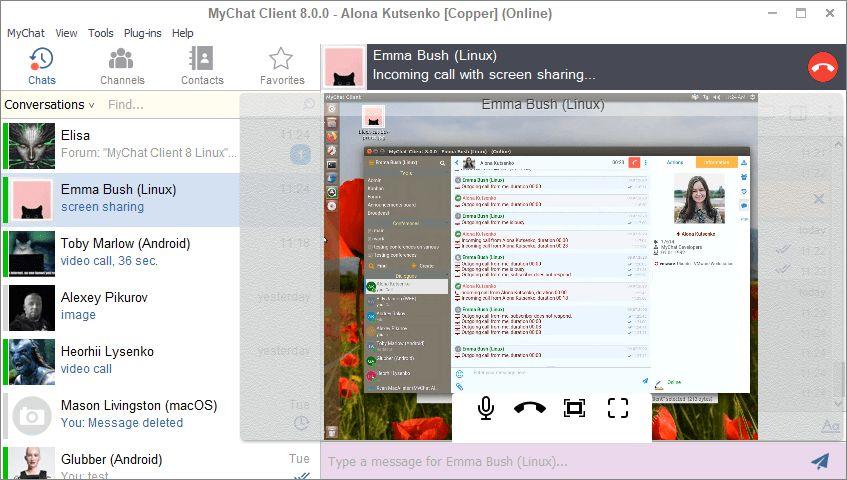The image size is (847, 480).
Task: Open the Chats section
Action: [x=42, y=66]
